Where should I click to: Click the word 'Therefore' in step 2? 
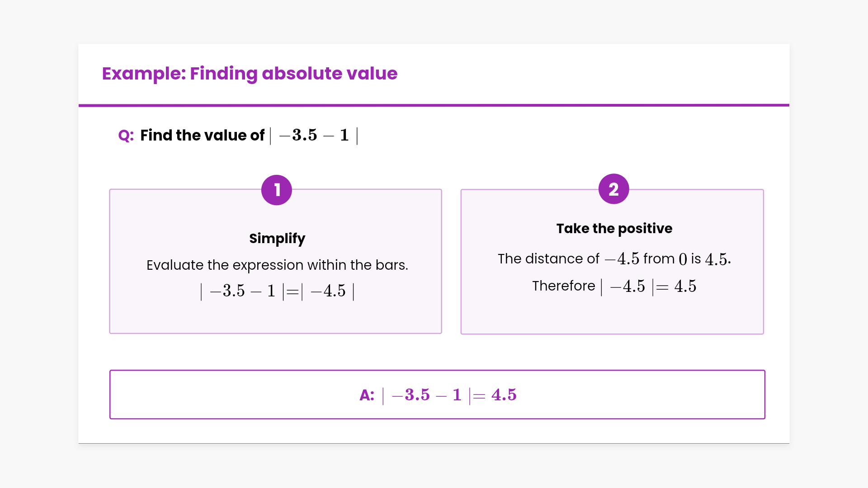point(563,286)
